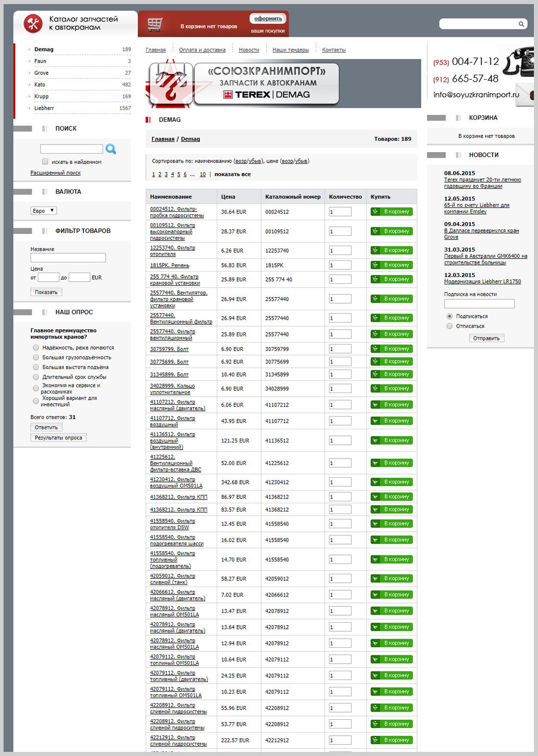This screenshot has width=538, height=756.
Task: Open 'Контакты' navigation item
Action: point(334,50)
